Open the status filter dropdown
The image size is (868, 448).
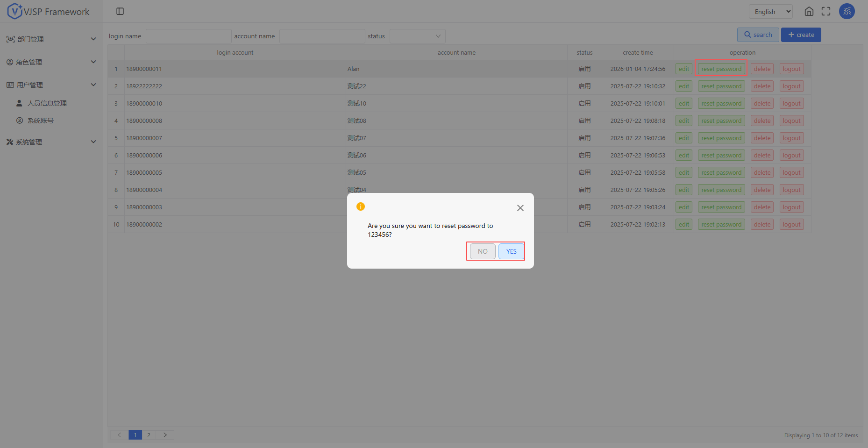click(417, 36)
